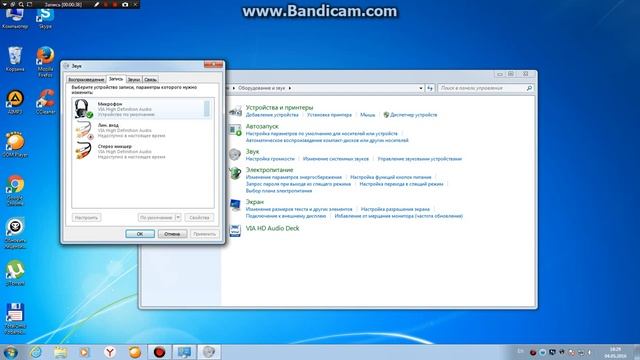
Task: Open Yandex browser from the taskbar
Action: pos(109,352)
